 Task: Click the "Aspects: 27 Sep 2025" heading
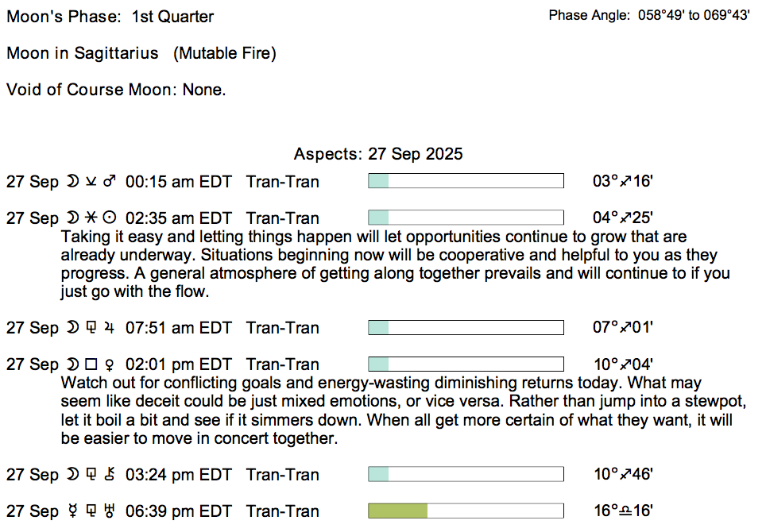point(378,154)
